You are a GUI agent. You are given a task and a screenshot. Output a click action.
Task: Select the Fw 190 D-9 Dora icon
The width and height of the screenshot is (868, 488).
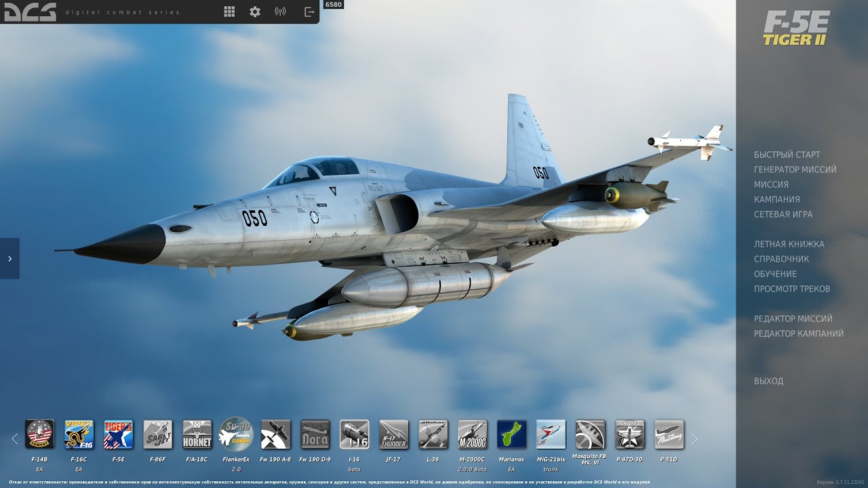click(x=315, y=434)
